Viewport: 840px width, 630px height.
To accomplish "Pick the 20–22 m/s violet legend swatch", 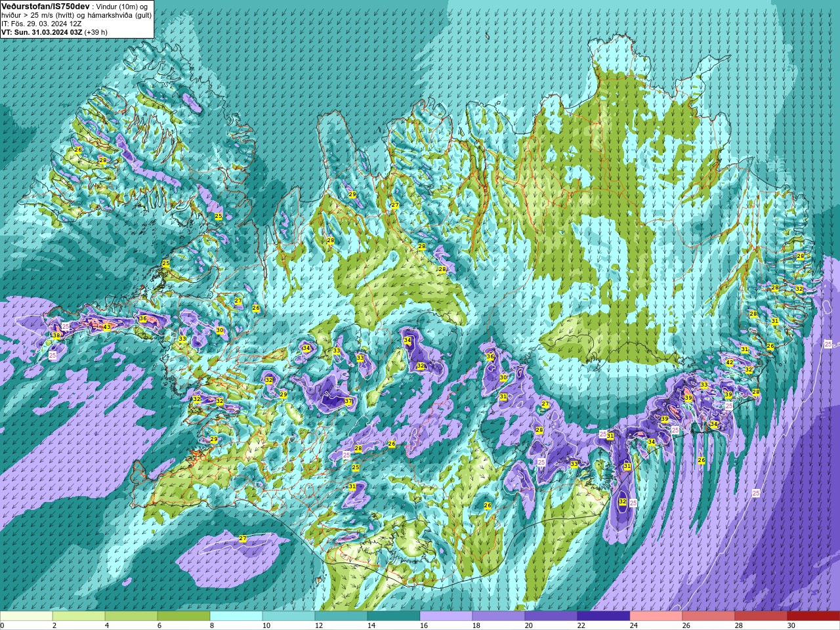I will pos(551,616).
